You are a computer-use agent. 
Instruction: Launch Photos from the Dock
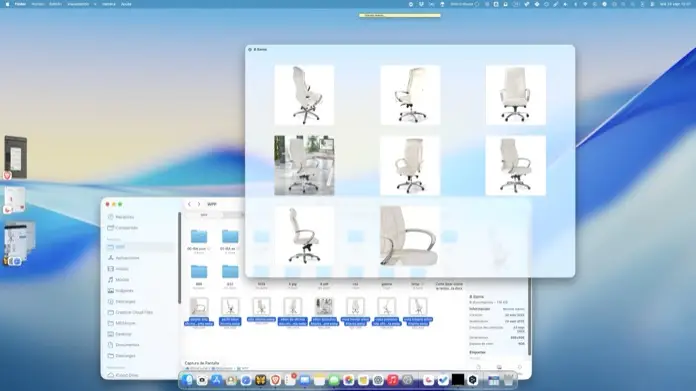[x=348, y=380]
